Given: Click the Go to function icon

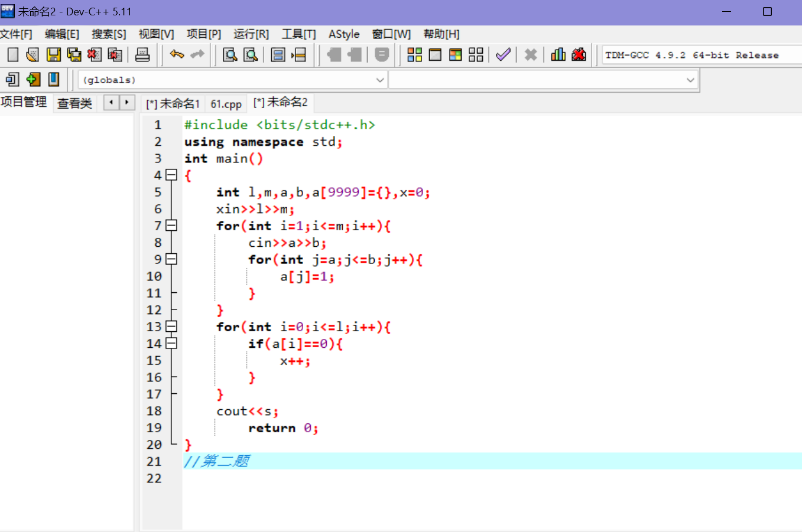Looking at the screenshot, I should click(278, 55).
